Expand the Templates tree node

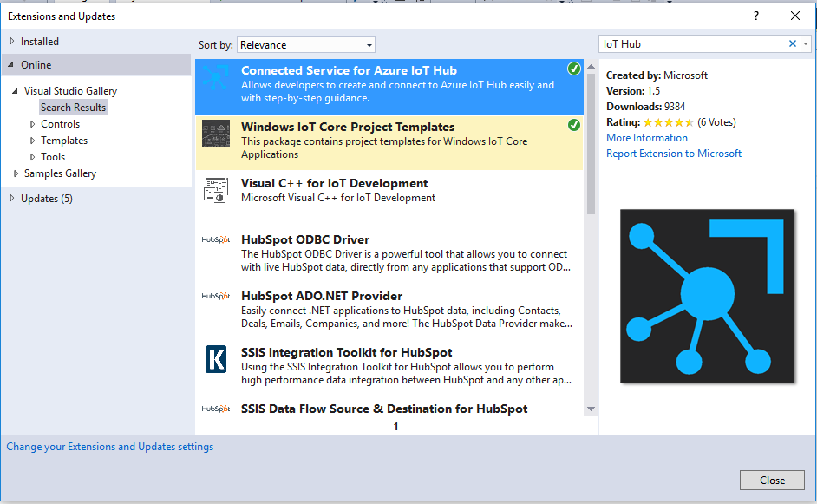click(32, 141)
